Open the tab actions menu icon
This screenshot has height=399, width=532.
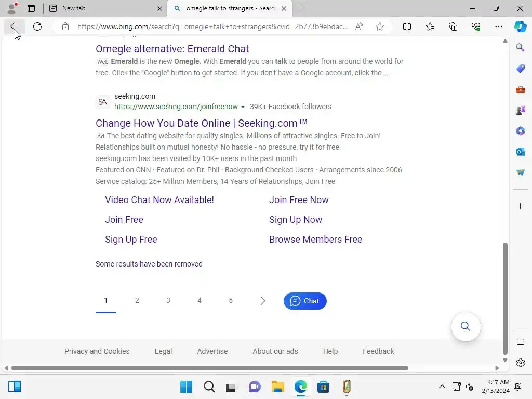click(x=31, y=8)
